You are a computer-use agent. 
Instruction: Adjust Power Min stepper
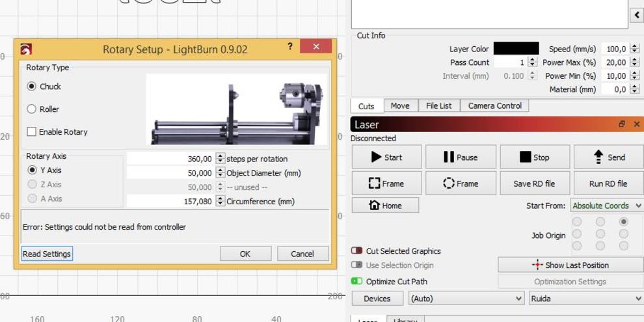(634, 76)
